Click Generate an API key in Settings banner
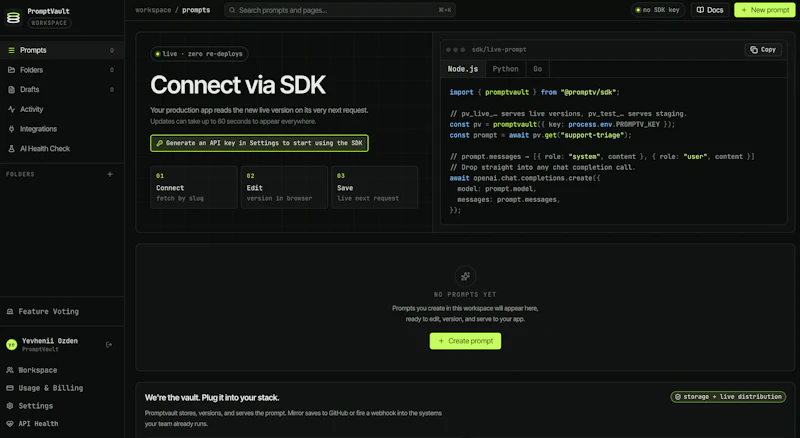 coord(259,143)
